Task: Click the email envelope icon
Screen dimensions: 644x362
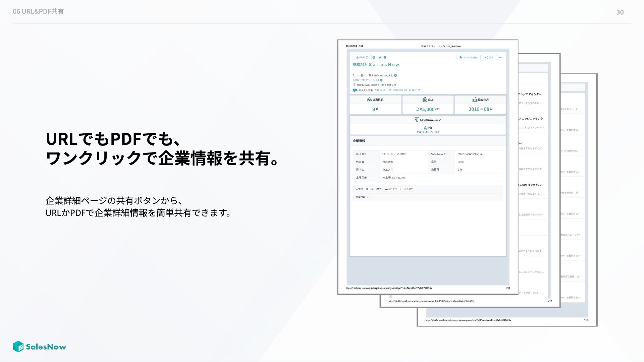Action: 370,75
